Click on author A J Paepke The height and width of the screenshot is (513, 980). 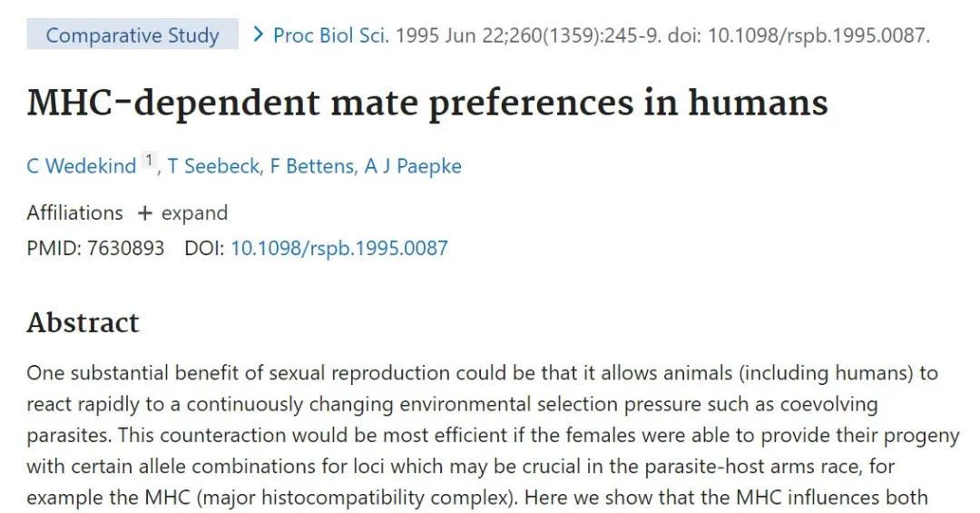pos(413,166)
